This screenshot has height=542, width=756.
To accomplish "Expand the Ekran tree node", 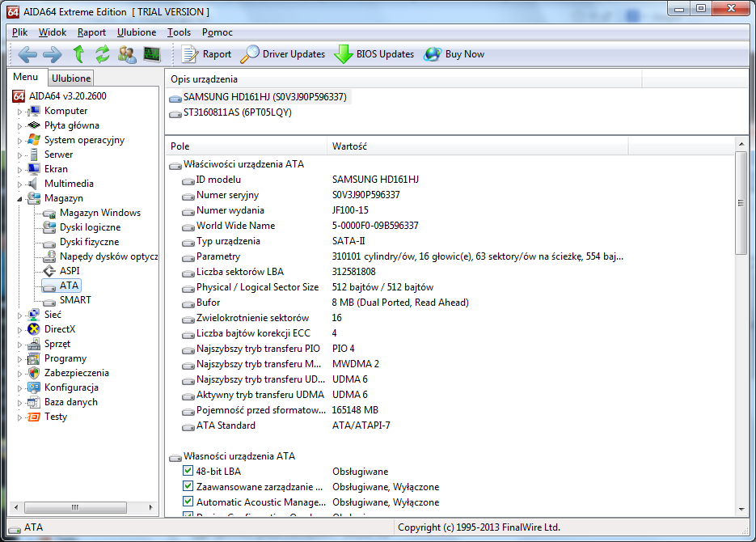I will [19, 170].
